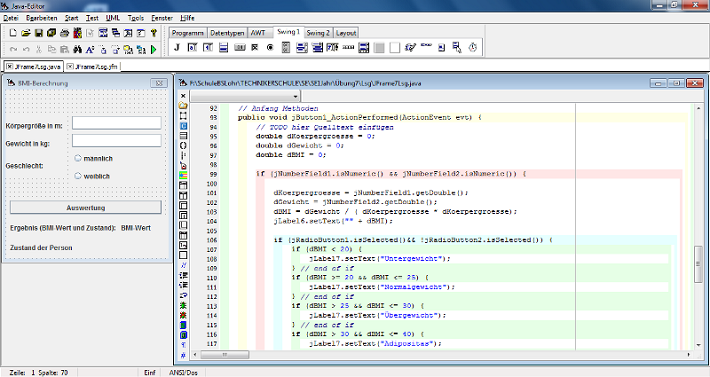Switch to the Swing 2 palette tab

tap(318, 33)
